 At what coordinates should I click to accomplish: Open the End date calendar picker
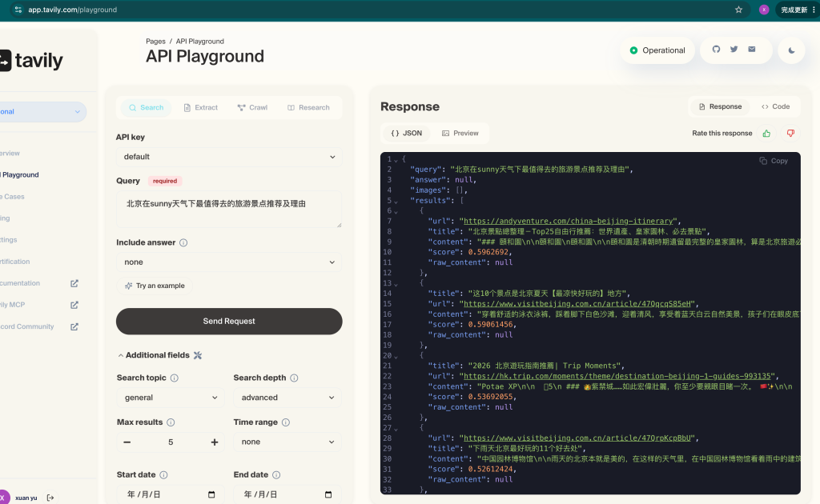point(328,494)
